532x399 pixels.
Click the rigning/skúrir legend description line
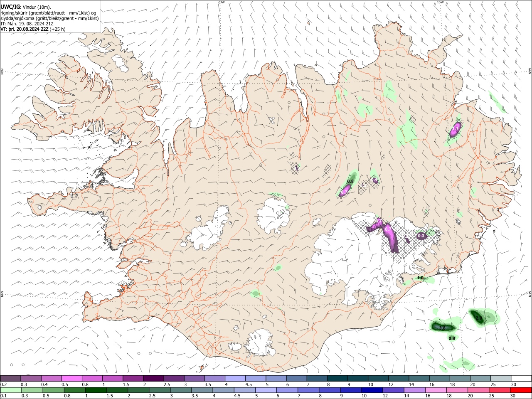pos(48,12)
